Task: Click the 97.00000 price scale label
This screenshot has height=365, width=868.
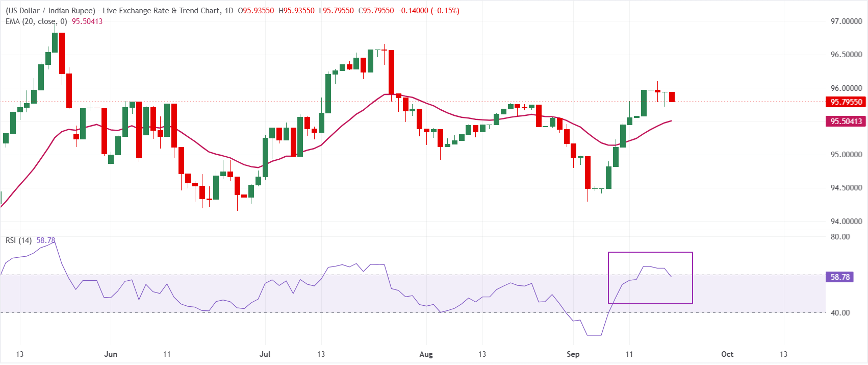Action: (846, 21)
